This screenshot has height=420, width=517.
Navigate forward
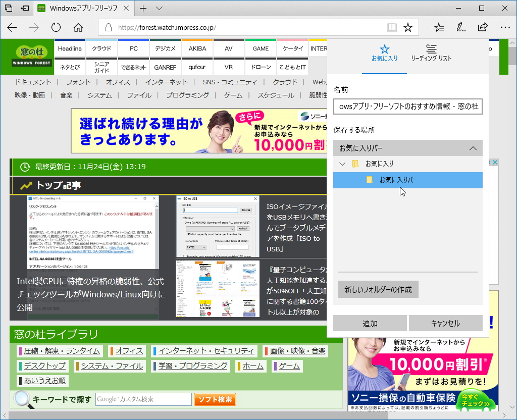(x=33, y=28)
